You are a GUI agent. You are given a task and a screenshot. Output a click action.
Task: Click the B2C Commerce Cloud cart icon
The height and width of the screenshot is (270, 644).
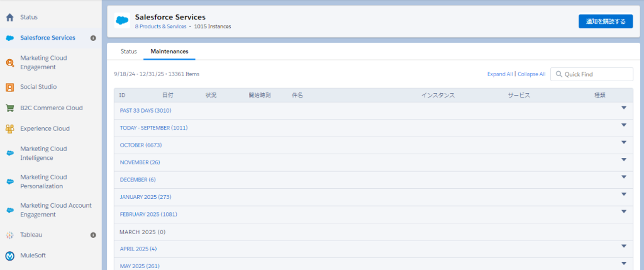(x=10, y=108)
